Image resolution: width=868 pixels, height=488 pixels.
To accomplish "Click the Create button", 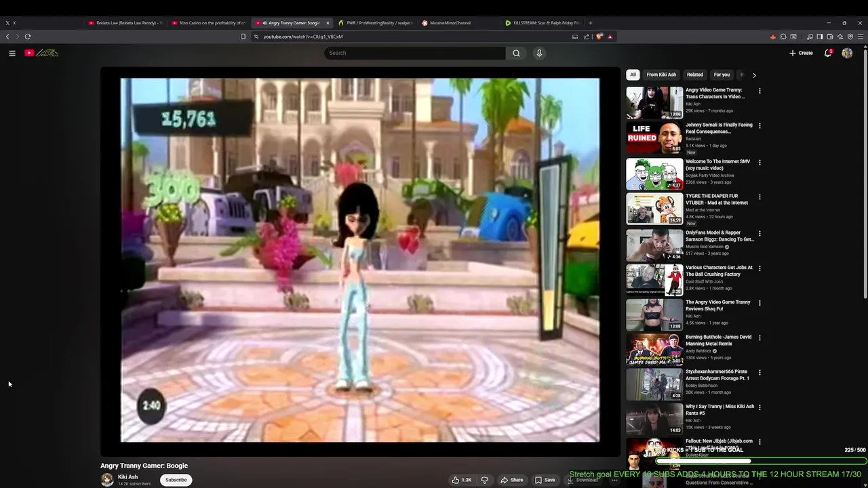I will pyautogui.click(x=801, y=53).
